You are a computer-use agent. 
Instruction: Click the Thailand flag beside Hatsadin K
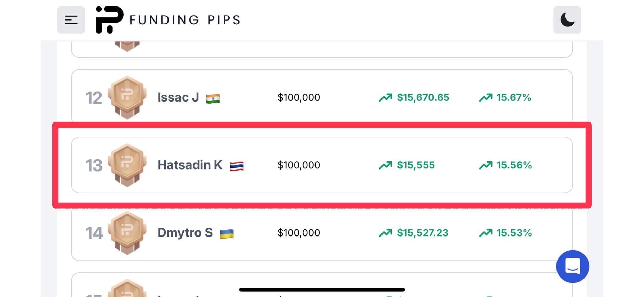[237, 166]
